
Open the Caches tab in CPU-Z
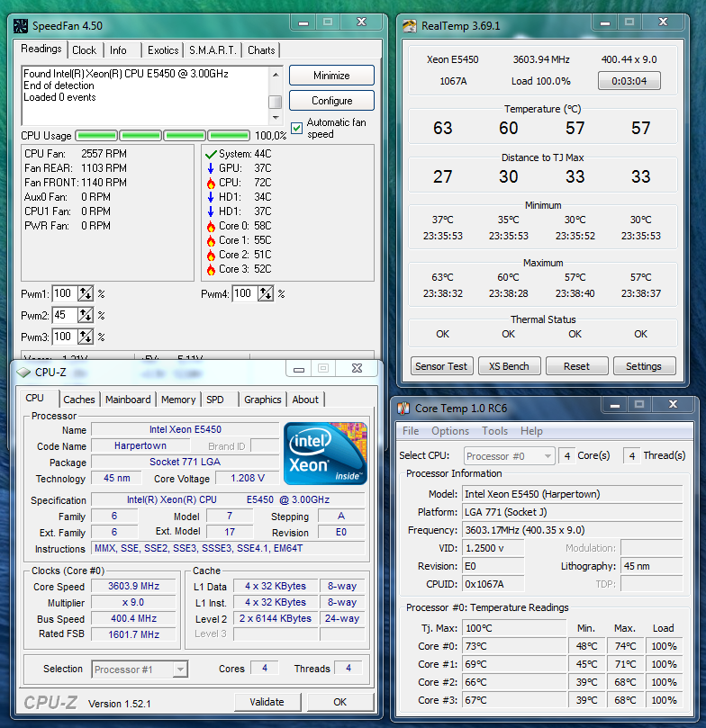pos(79,400)
